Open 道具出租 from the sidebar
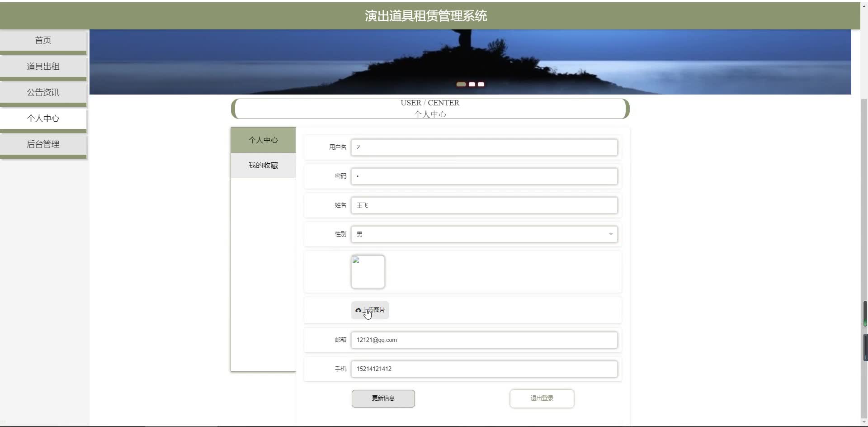Screen dimensions: 868x427 coord(43,66)
